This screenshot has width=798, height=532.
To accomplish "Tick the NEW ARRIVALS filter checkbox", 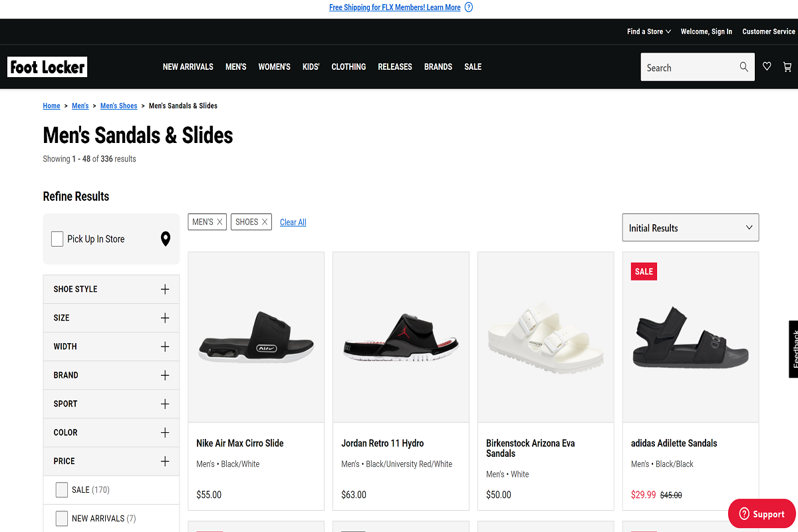I will 61,518.
